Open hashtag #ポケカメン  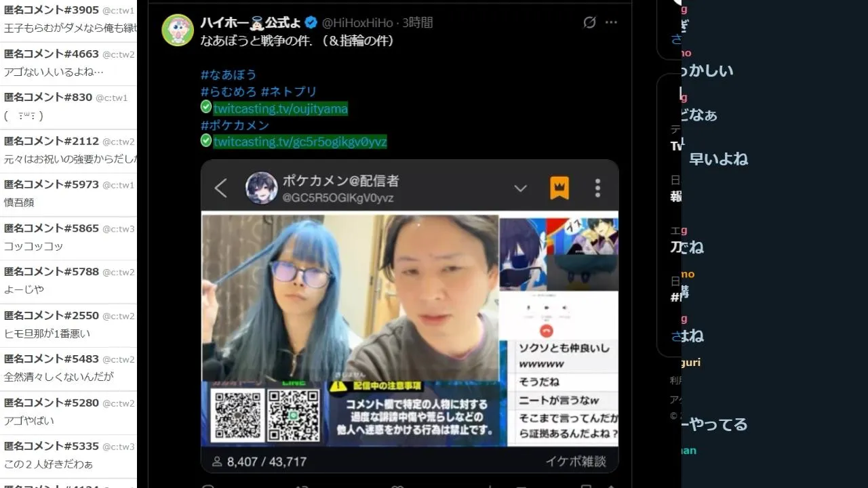tap(235, 125)
